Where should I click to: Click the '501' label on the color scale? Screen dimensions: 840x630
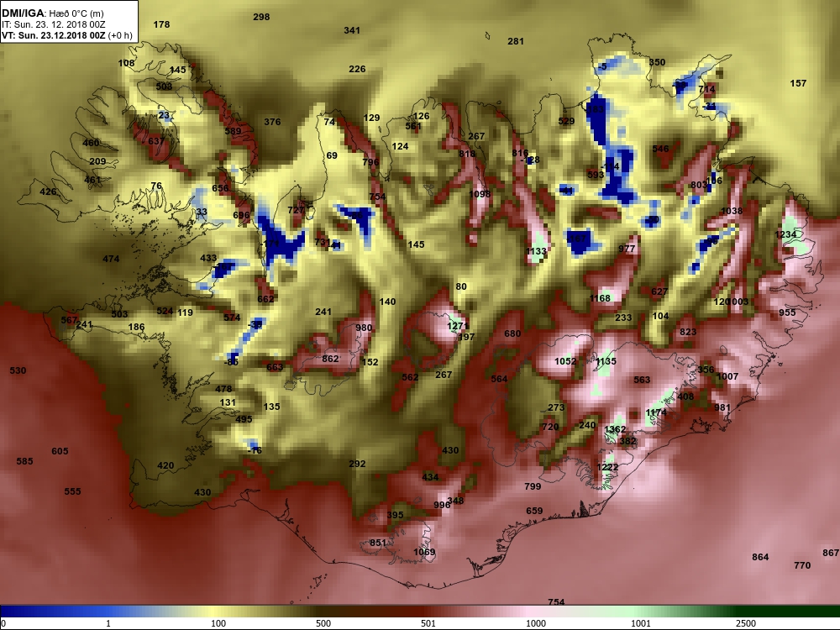tap(428, 623)
